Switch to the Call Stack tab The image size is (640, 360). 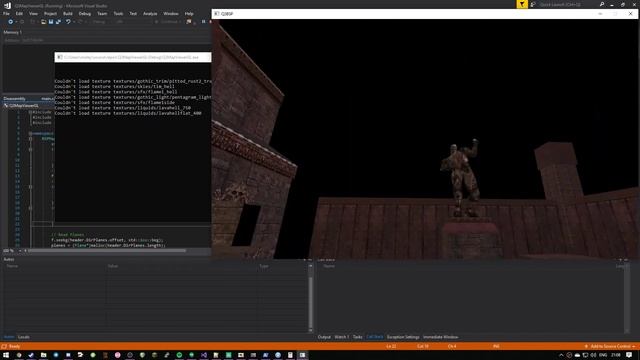click(x=375, y=337)
